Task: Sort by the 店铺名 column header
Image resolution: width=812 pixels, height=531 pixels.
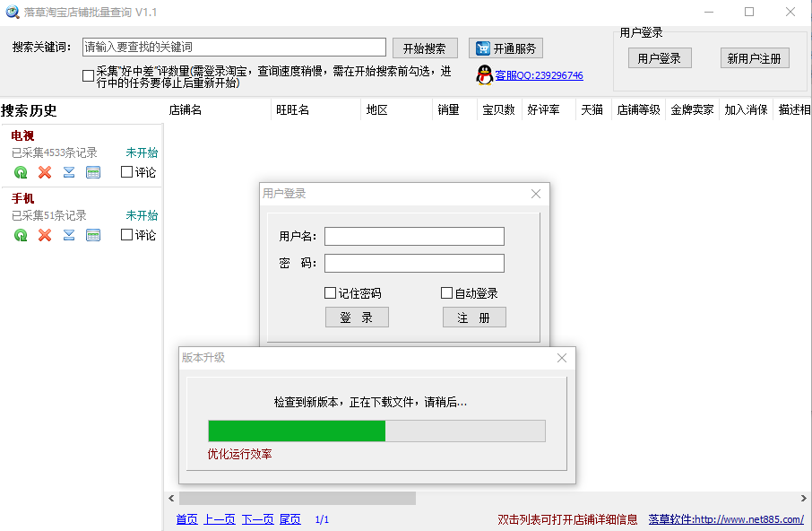Action: [x=218, y=109]
